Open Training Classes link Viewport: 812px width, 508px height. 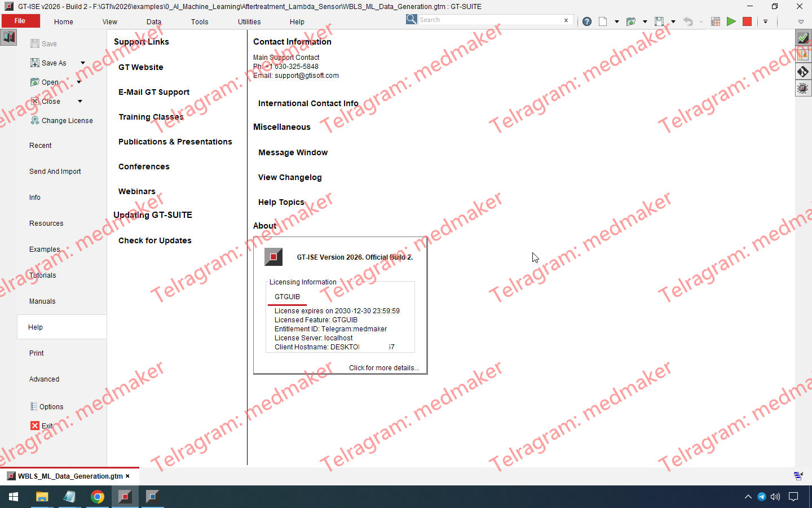(151, 117)
